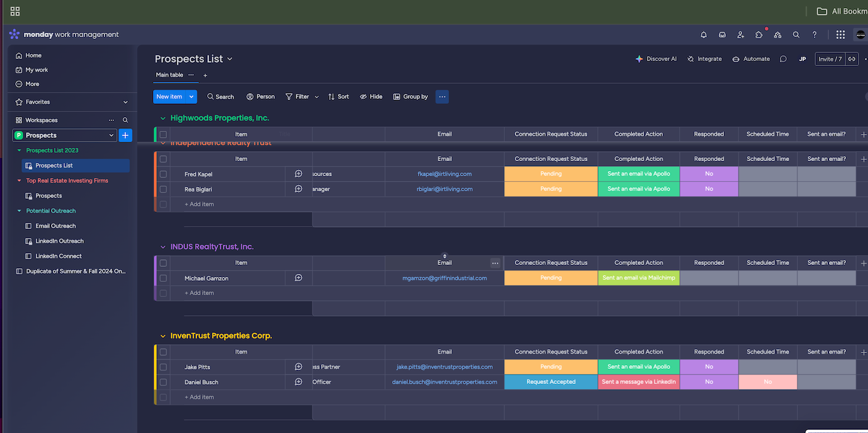This screenshot has height=433, width=868.
Task: Open the conversation bubble for Rea Biglari
Action: tap(298, 189)
